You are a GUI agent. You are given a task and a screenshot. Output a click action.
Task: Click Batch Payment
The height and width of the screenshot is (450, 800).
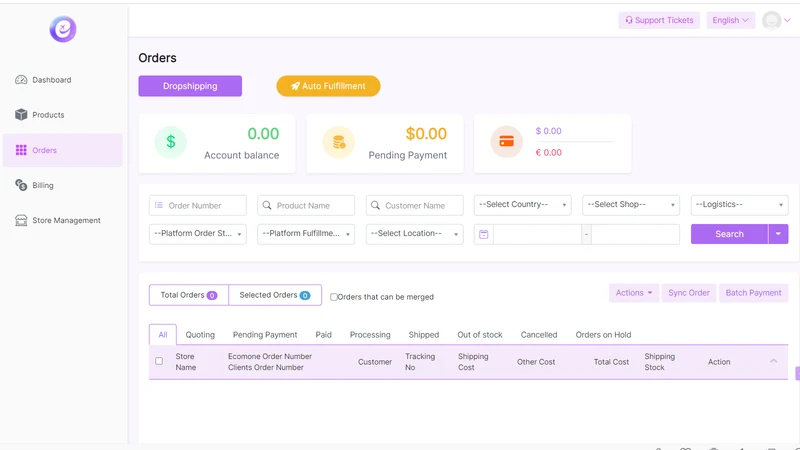coord(754,293)
